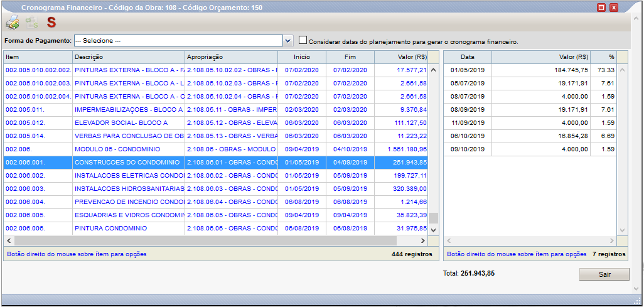
Task: Select MODULO 05 - CONDOMINIO row
Action: coord(216,149)
